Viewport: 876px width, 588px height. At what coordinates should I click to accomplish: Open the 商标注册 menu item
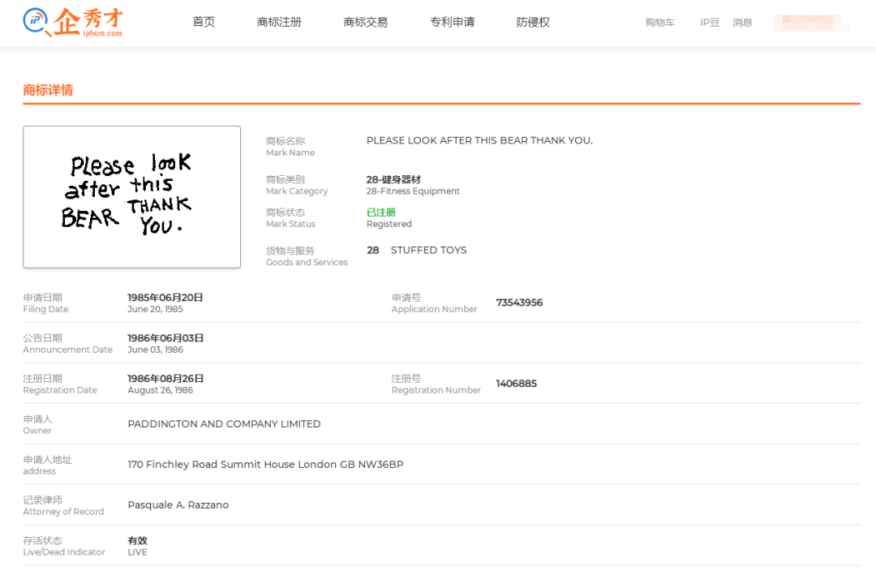click(279, 23)
